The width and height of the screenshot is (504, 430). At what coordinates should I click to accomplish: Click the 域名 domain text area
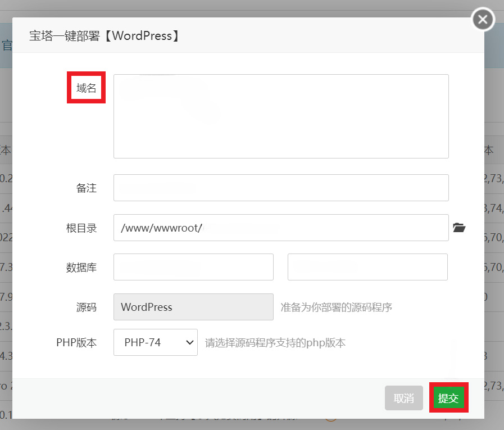pyautogui.click(x=281, y=116)
